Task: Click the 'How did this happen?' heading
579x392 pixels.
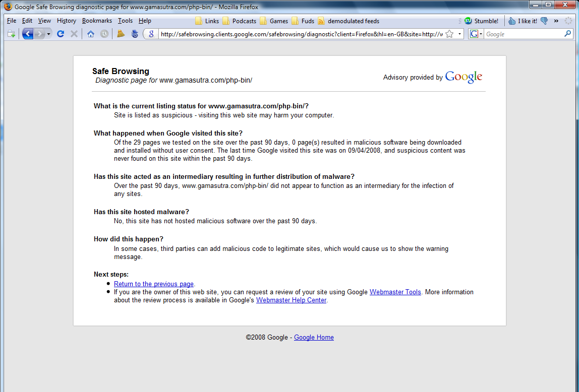Action: pos(129,239)
